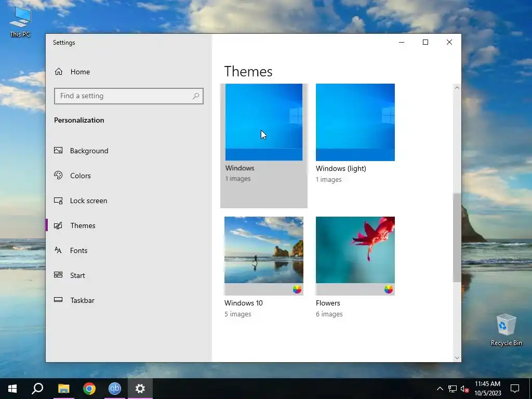Show hidden system tray icons
Viewport: 532px width, 399px height.
pos(440,389)
